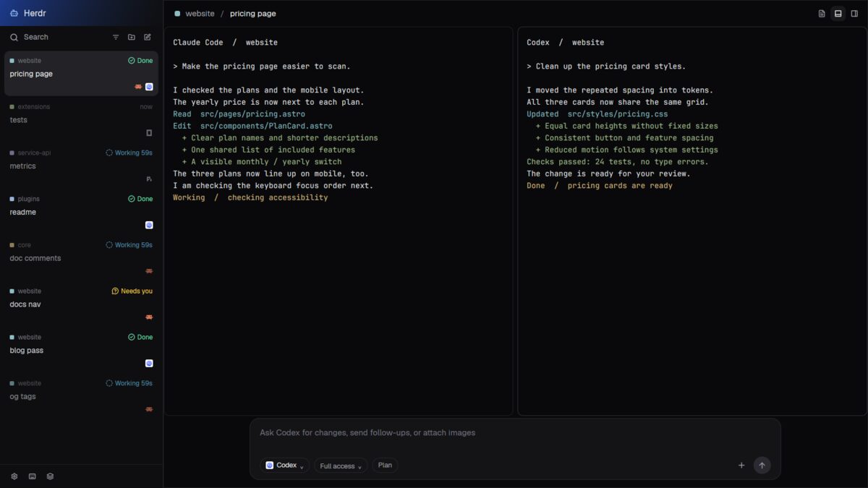Click 'Checks passed: 24 tests' line
This screenshot has width=868, height=488.
coord(618,162)
